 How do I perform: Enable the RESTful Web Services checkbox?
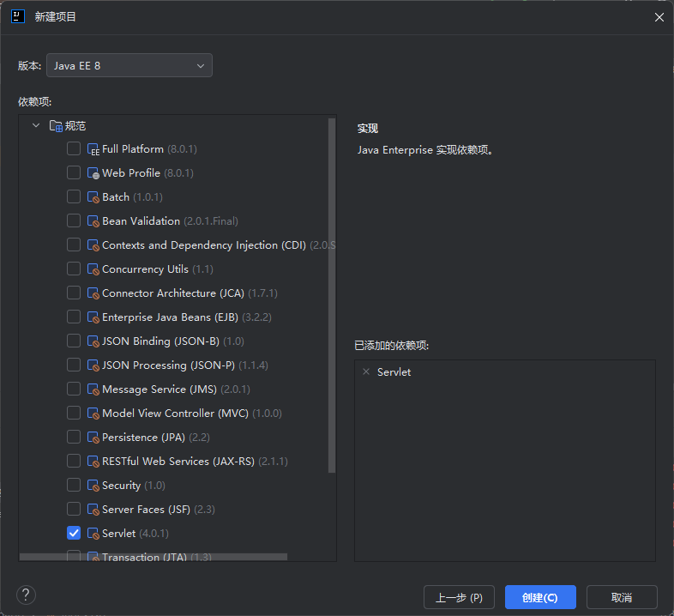74,461
